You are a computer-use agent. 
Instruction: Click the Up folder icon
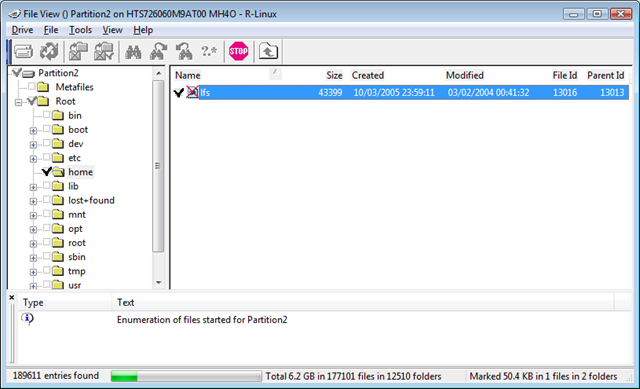268,51
